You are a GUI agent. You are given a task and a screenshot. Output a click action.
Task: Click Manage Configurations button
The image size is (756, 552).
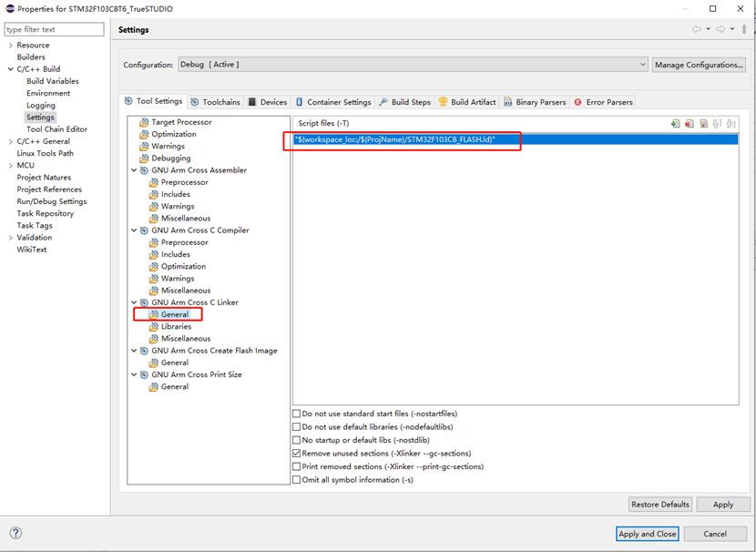700,64
